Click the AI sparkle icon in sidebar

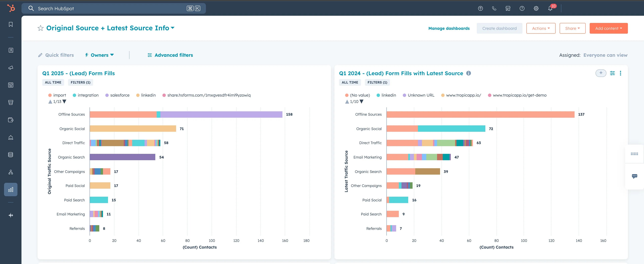tap(11, 215)
